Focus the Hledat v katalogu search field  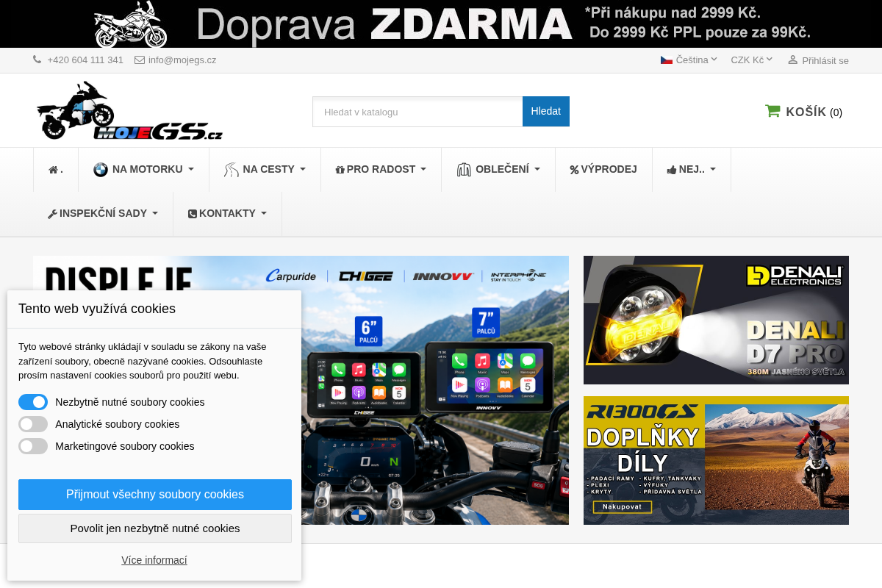coord(417,111)
